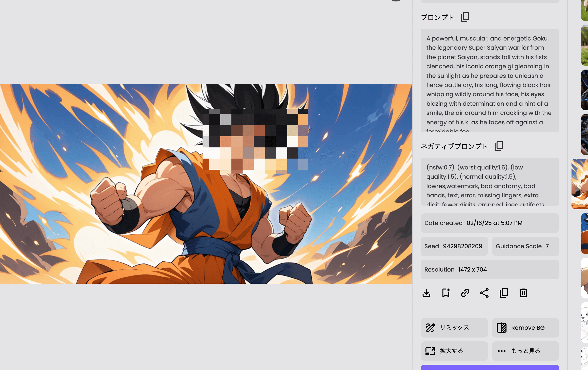Click the purple button at panel bottom

(x=490, y=368)
